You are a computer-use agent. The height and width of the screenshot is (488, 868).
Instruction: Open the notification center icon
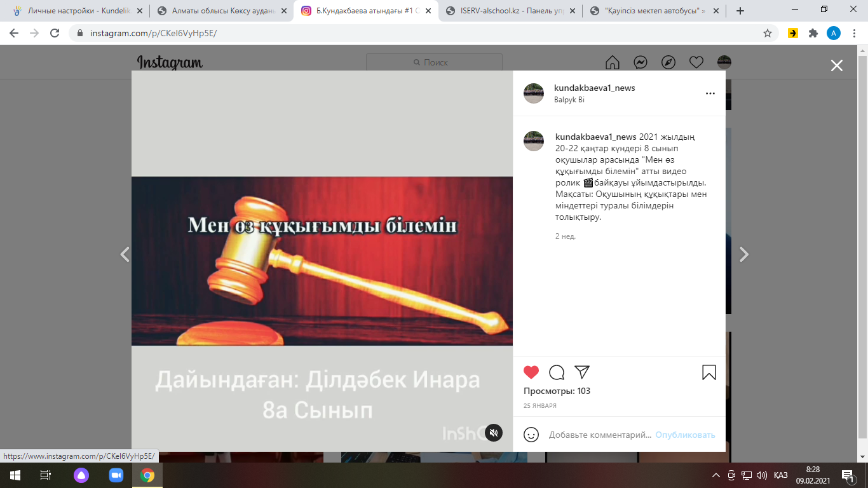848,475
